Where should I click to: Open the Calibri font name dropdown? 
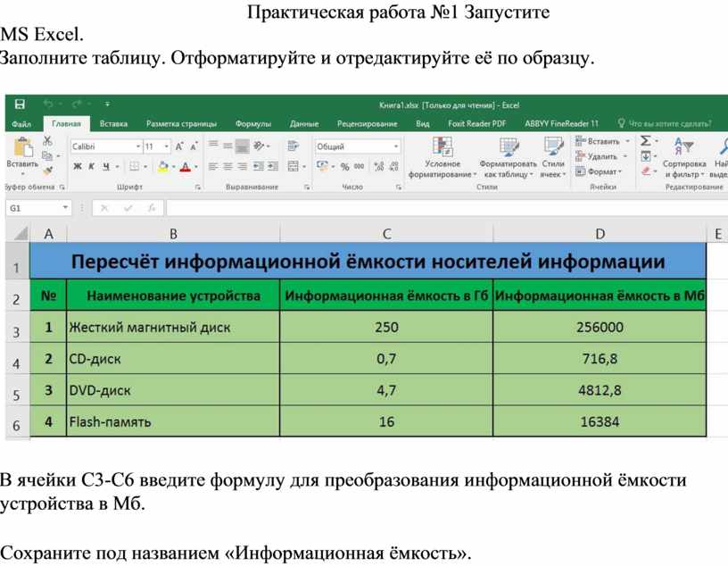138,146
